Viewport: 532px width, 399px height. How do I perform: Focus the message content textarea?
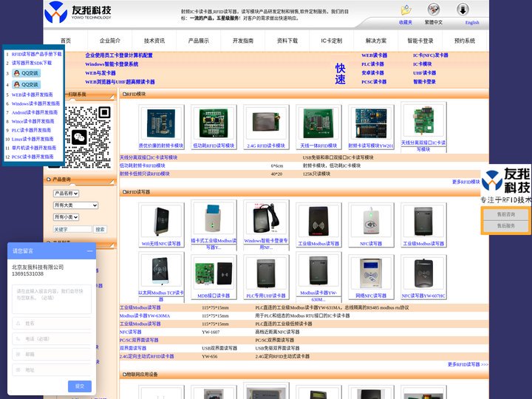pyautogui.click(x=52, y=299)
